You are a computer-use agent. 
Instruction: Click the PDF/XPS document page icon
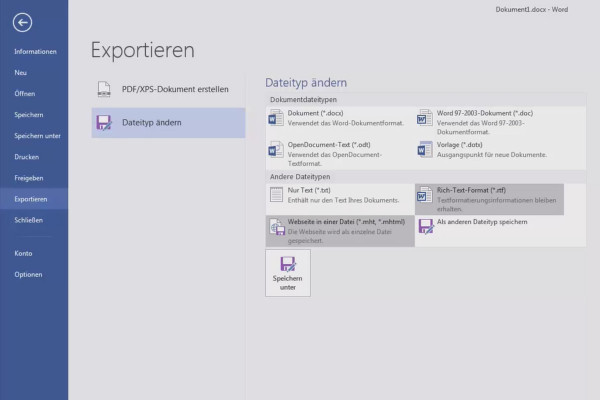[x=104, y=89]
